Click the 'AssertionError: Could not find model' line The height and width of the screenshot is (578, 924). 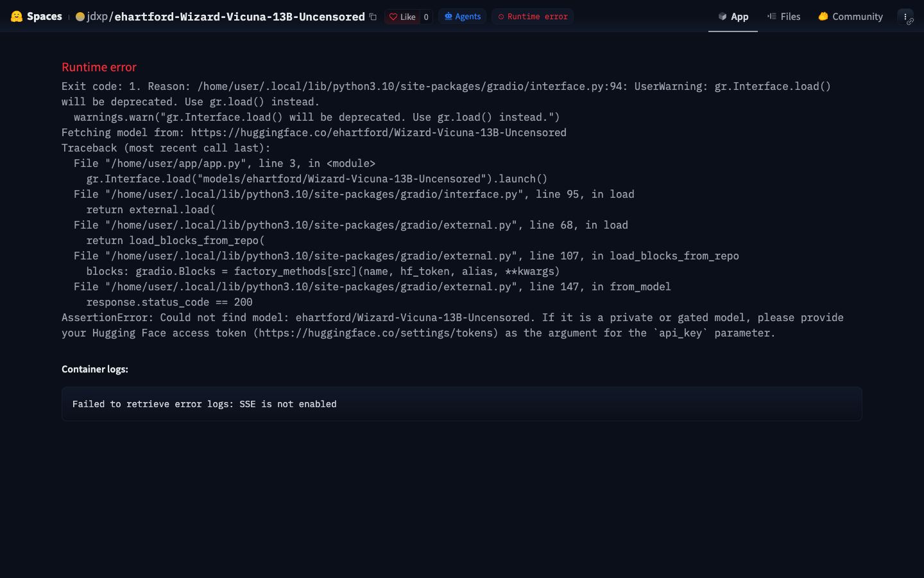452,317
